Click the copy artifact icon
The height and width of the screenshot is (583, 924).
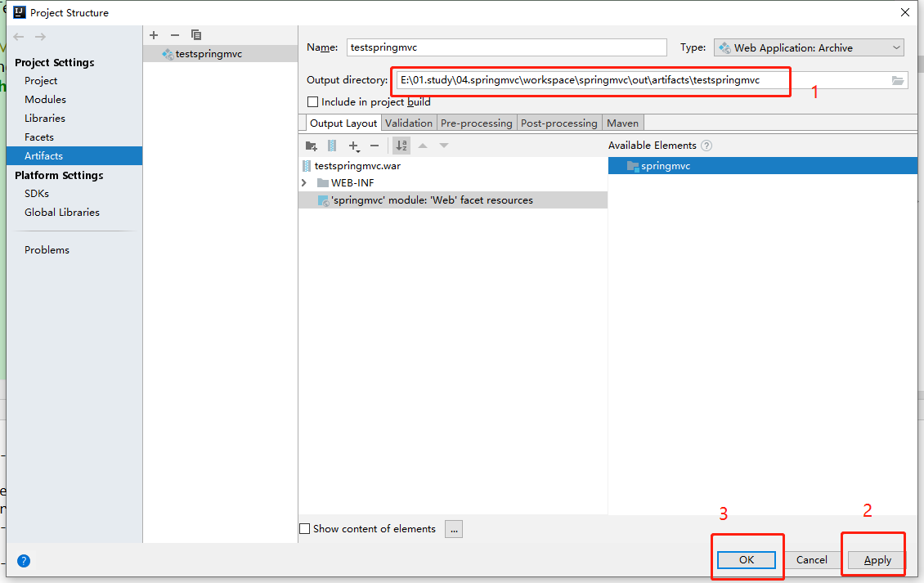(x=196, y=35)
